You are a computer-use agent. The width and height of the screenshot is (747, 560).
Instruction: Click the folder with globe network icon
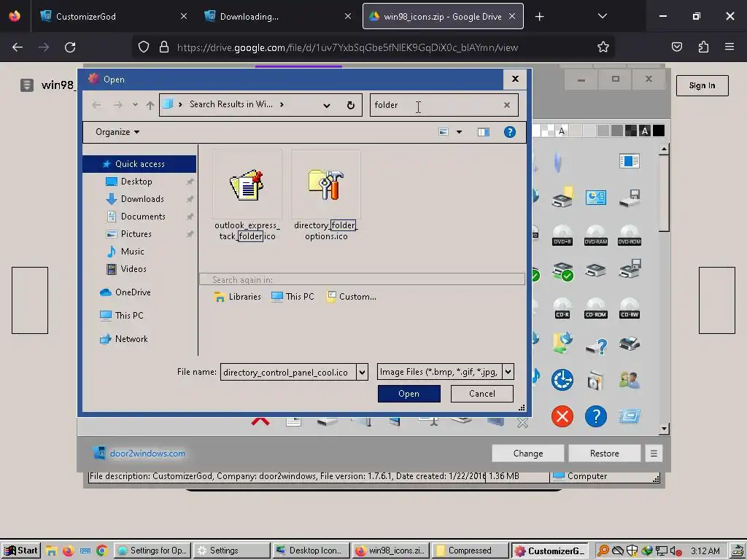(562, 343)
